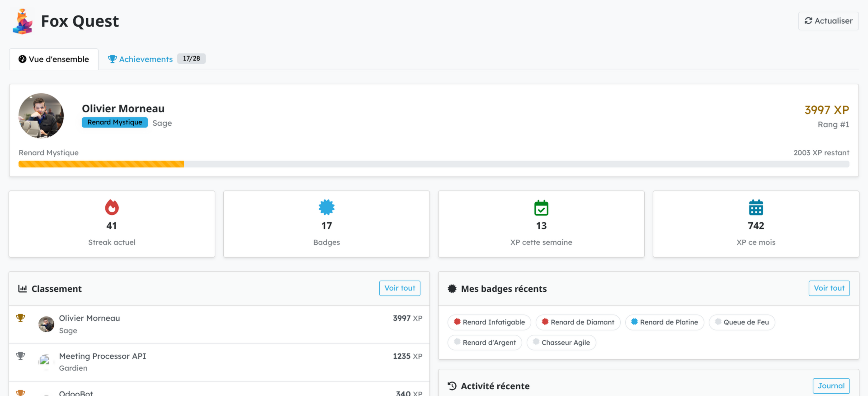The width and height of the screenshot is (868, 396).
Task: Click the red flame streak icon
Action: (112, 207)
